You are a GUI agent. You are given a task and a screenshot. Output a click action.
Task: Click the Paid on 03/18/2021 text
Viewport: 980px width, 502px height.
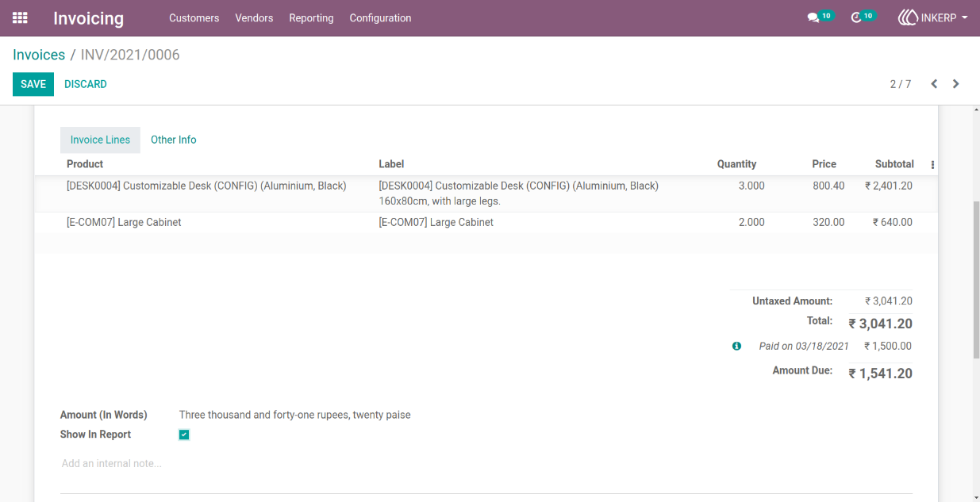[804, 347]
